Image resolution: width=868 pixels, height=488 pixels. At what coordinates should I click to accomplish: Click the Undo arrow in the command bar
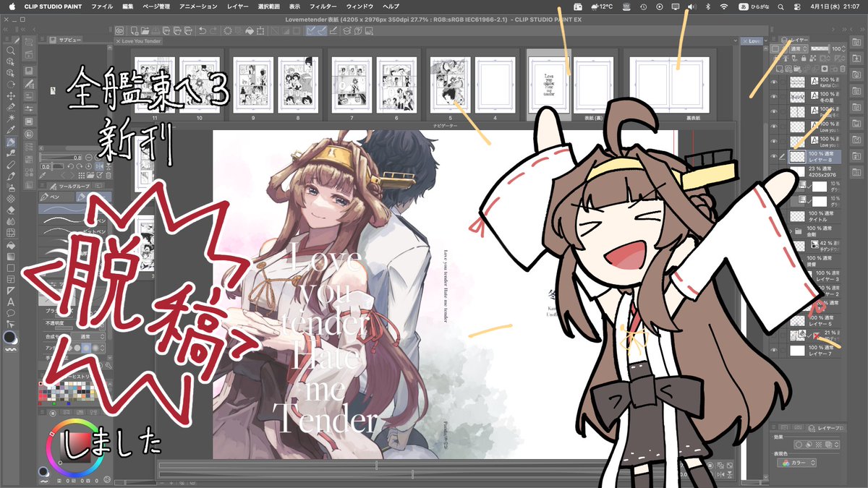click(201, 30)
